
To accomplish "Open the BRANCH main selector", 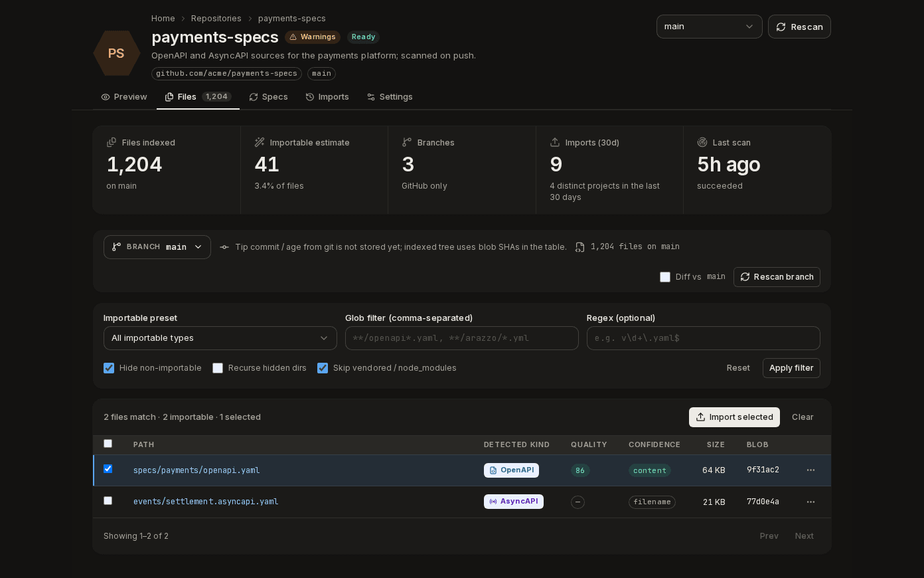I will (157, 247).
